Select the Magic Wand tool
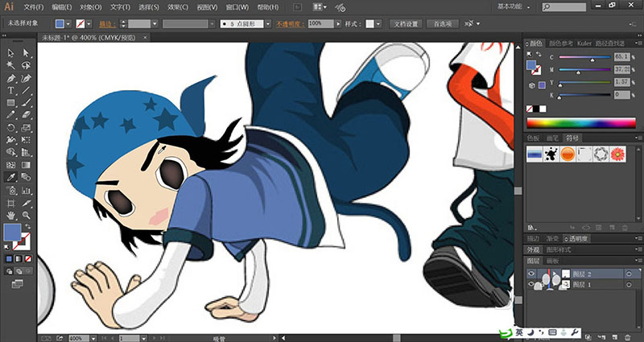Viewport: 644px width, 342px height. pyautogui.click(x=10, y=66)
